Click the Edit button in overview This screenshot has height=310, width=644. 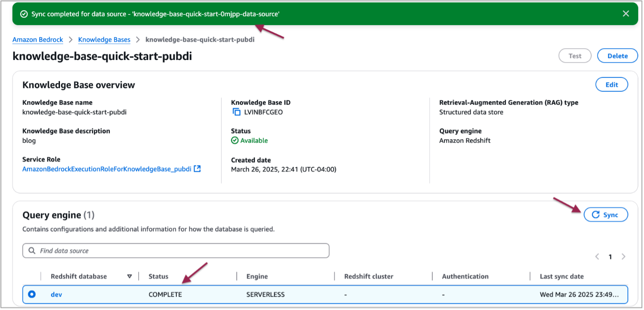click(x=611, y=85)
